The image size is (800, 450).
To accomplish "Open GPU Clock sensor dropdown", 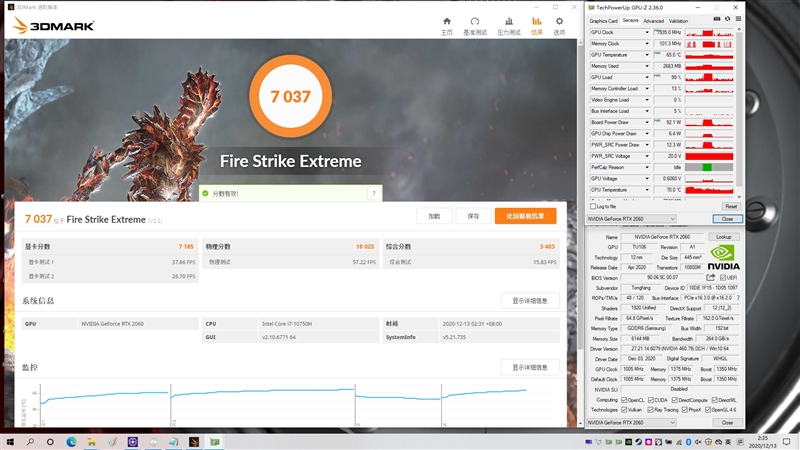I will 647,32.
